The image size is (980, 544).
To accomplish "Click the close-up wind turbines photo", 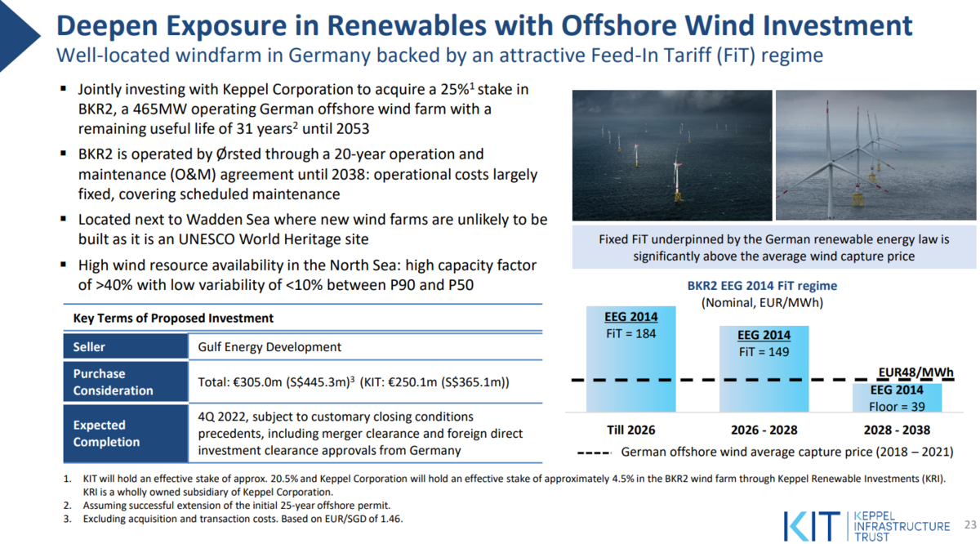I will pos(875,154).
